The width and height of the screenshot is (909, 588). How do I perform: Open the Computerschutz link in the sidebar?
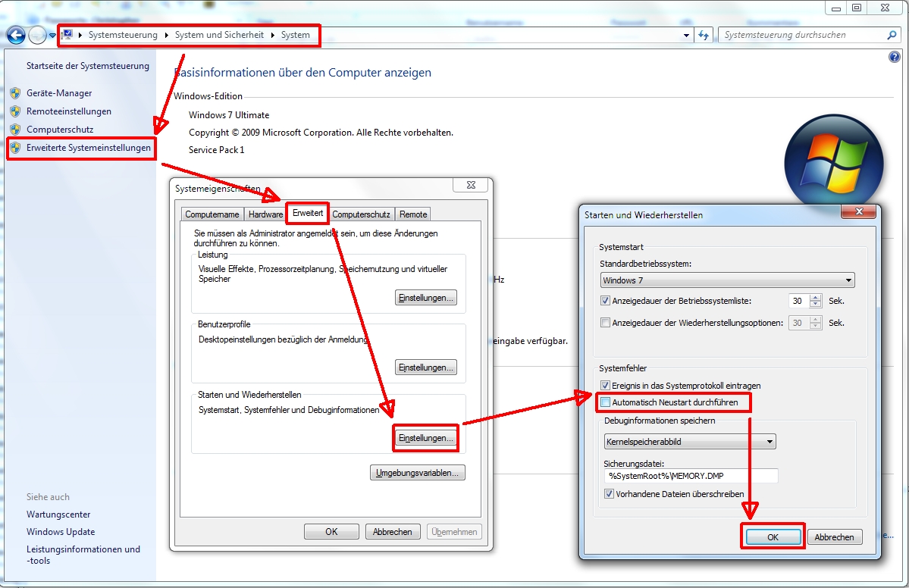(x=60, y=129)
